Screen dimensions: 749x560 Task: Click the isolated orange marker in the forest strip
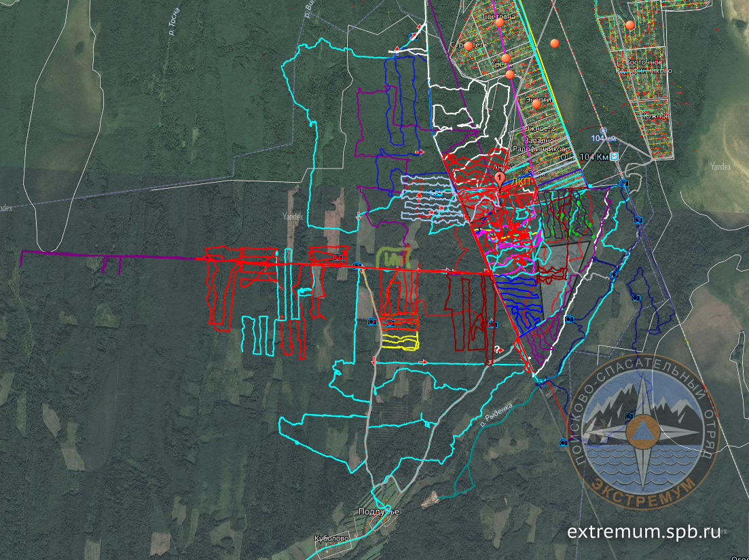(x=555, y=43)
